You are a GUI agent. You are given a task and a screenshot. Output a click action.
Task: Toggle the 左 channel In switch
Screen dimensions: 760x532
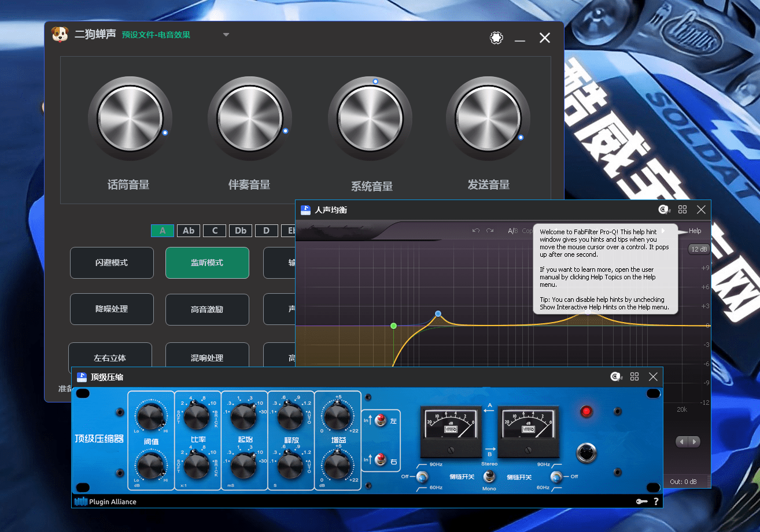[381, 421]
